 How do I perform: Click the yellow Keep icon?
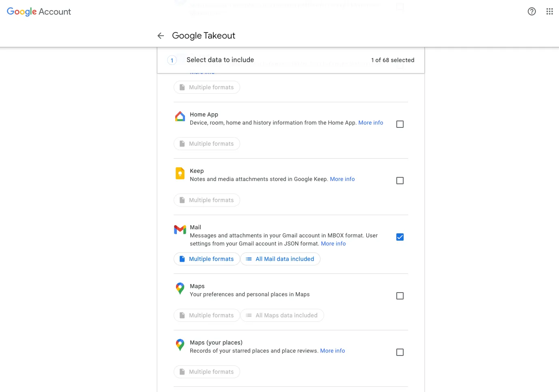(x=180, y=173)
